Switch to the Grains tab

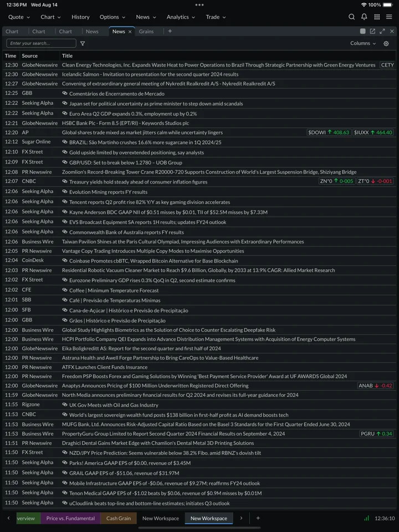click(x=146, y=31)
